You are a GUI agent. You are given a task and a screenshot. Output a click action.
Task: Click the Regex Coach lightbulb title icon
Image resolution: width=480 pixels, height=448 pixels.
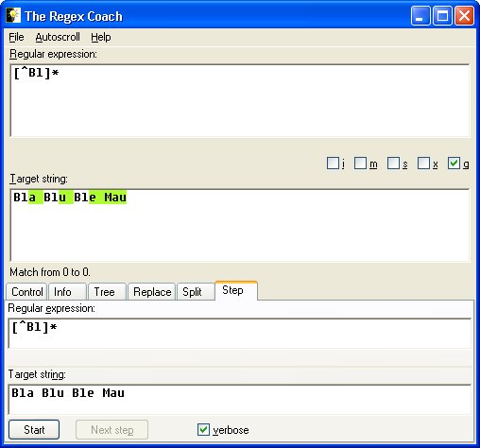[x=13, y=16]
